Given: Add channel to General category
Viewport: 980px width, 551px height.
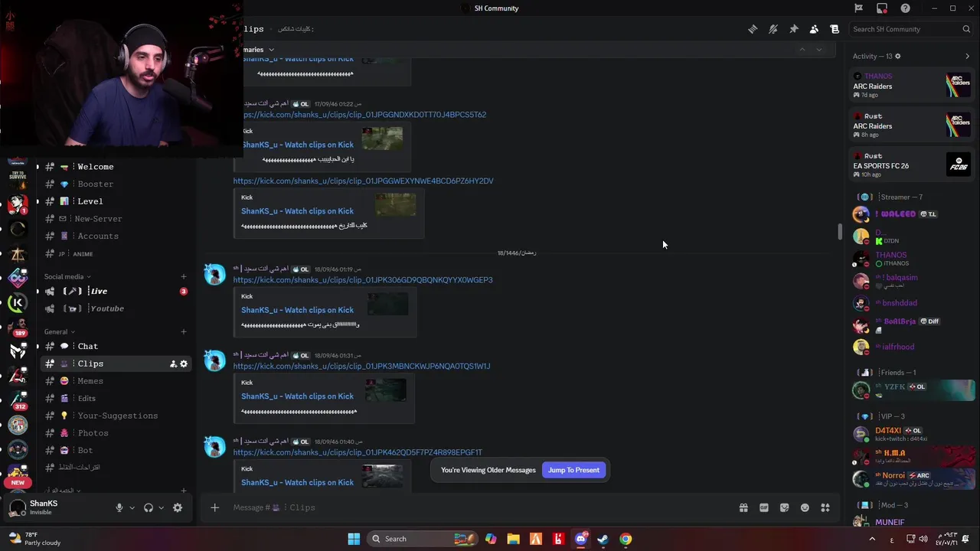Looking at the screenshot, I should tap(184, 332).
